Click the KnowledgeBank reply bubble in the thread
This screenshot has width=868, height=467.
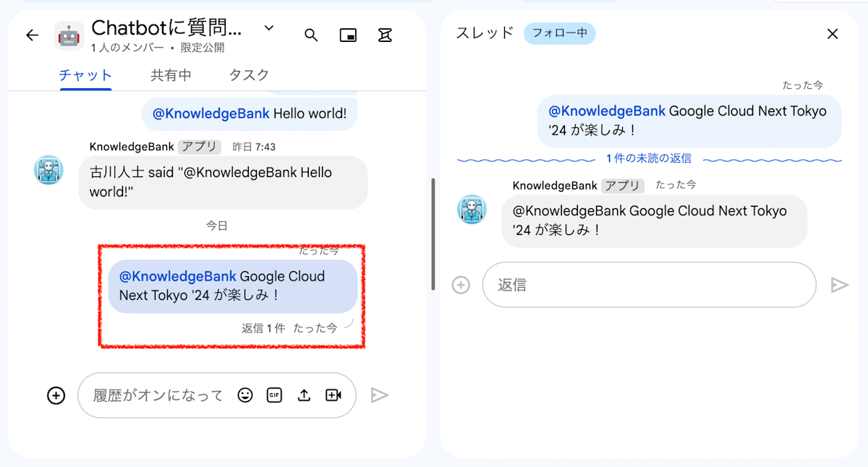pos(655,221)
